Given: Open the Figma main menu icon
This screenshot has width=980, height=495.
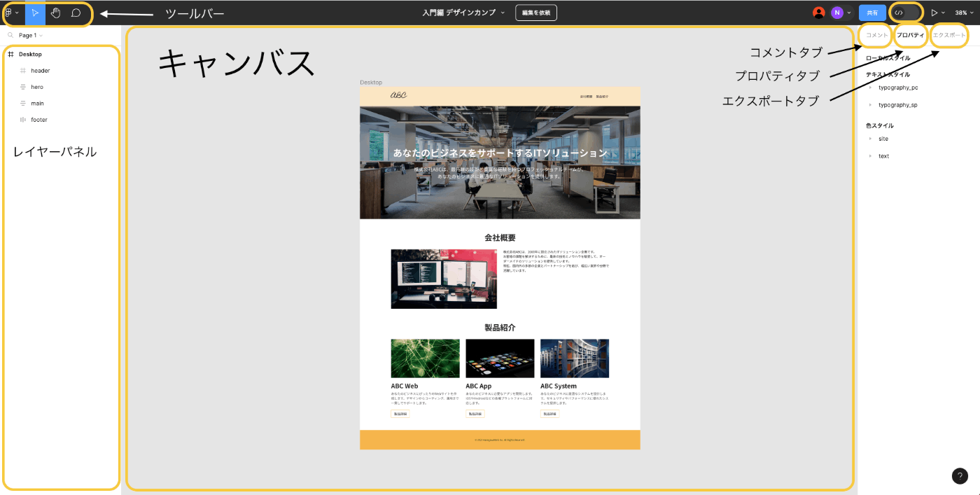Looking at the screenshot, I should pyautogui.click(x=9, y=13).
